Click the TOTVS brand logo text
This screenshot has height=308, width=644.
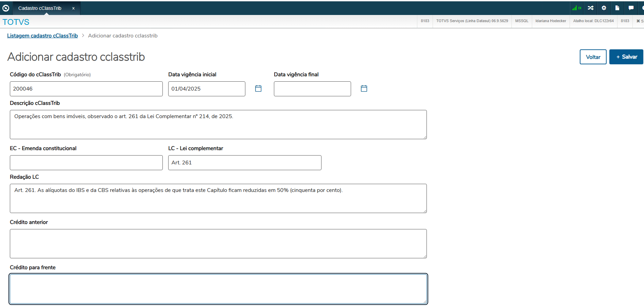[x=16, y=22]
